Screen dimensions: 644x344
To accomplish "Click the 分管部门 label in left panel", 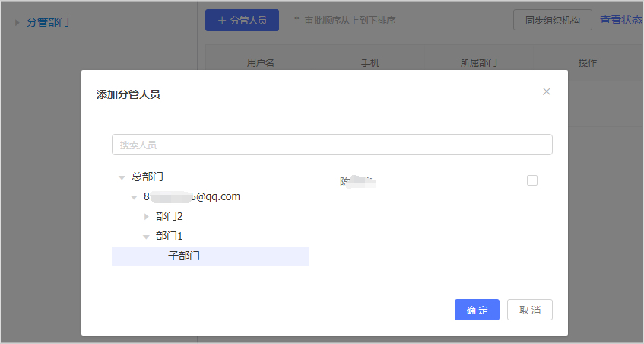I will coord(48,22).
